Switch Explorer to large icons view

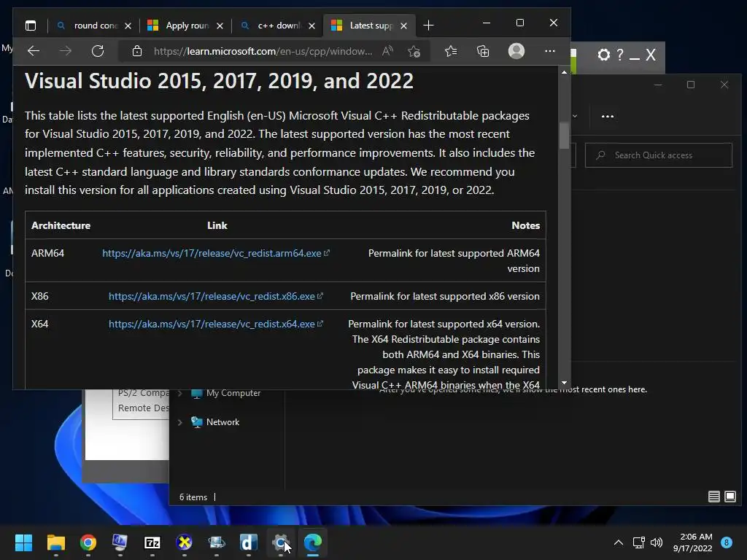point(729,497)
